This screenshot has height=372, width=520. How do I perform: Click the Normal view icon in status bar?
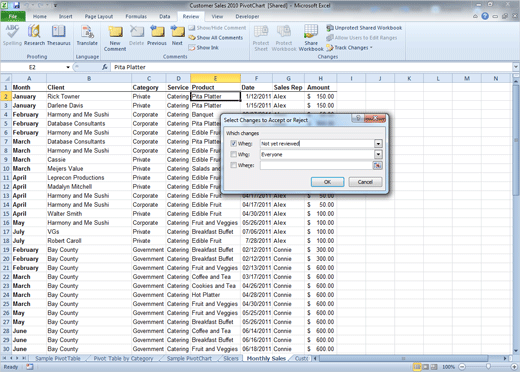[x=417, y=367]
